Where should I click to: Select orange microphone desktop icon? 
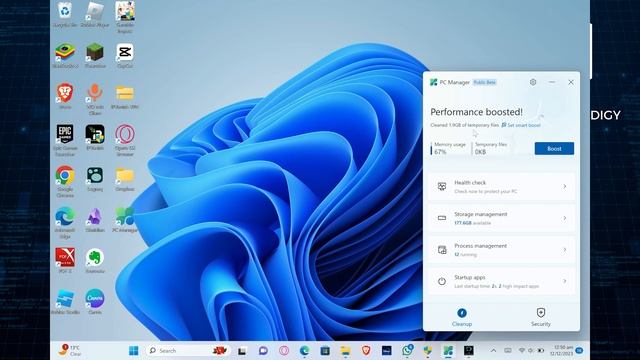click(x=95, y=98)
